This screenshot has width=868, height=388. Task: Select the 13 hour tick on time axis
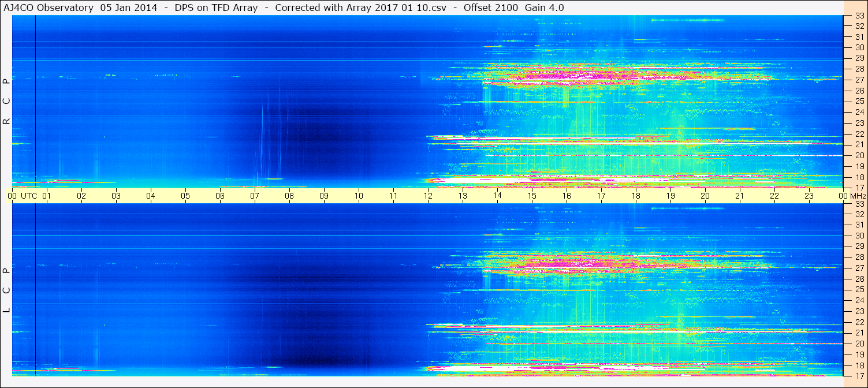coord(463,196)
